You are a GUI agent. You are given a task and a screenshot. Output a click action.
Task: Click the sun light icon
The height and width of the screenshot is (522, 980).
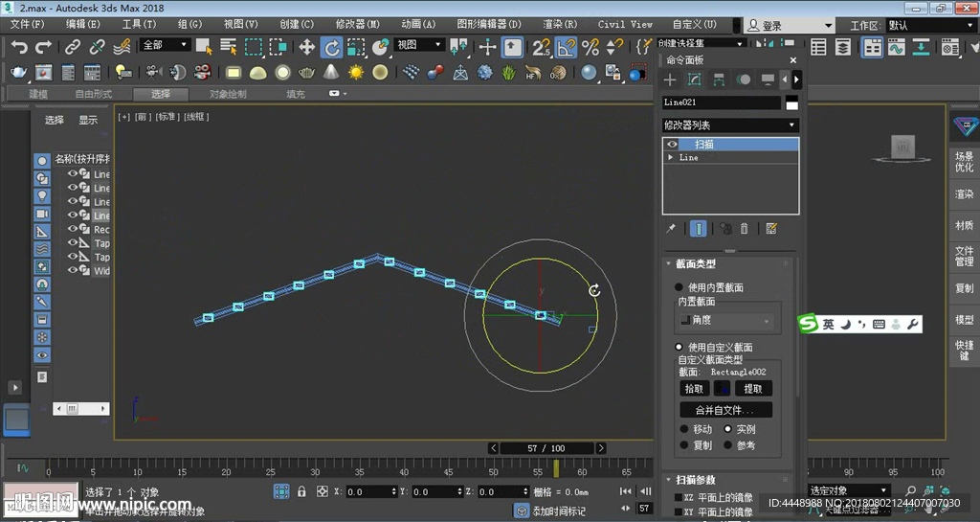(356, 73)
